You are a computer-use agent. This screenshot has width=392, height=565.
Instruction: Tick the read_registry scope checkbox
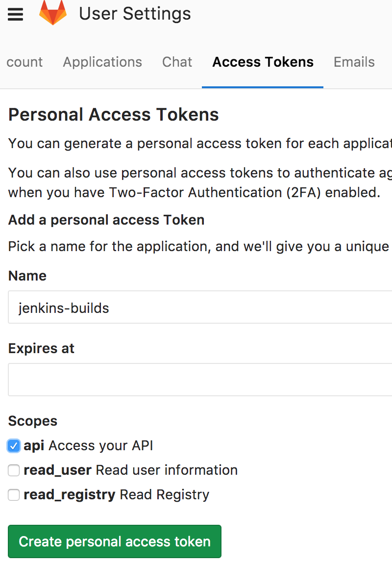pyautogui.click(x=14, y=495)
